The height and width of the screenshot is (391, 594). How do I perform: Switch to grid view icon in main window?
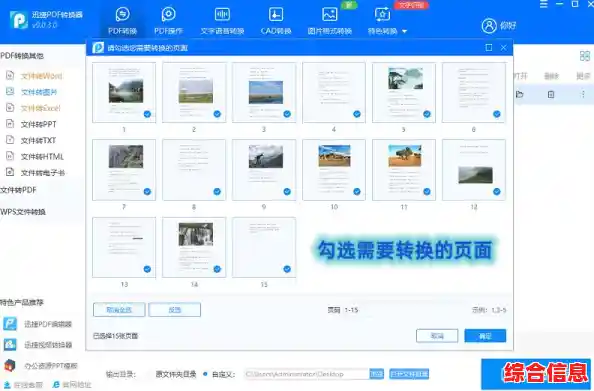(x=585, y=56)
